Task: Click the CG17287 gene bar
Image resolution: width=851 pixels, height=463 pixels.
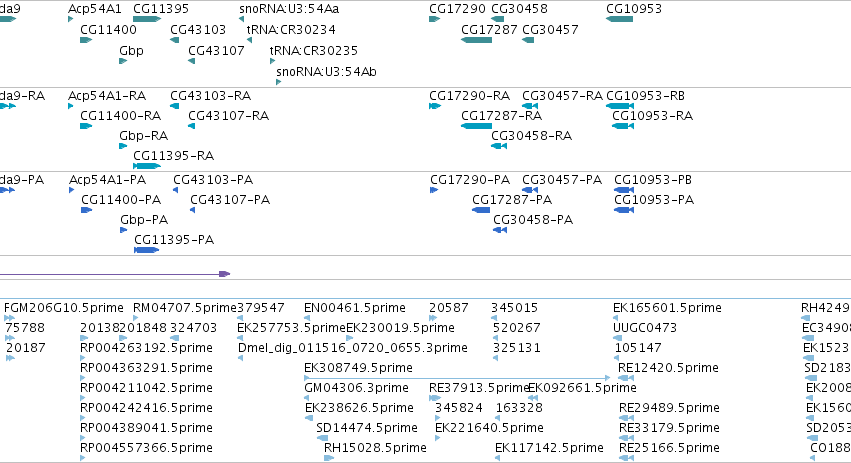Action: pos(476,40)
